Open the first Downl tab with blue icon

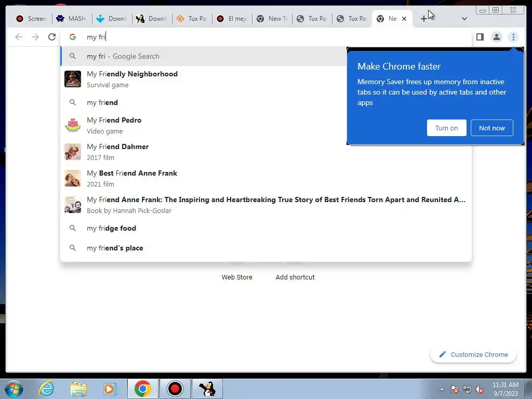tap(112, 19)
